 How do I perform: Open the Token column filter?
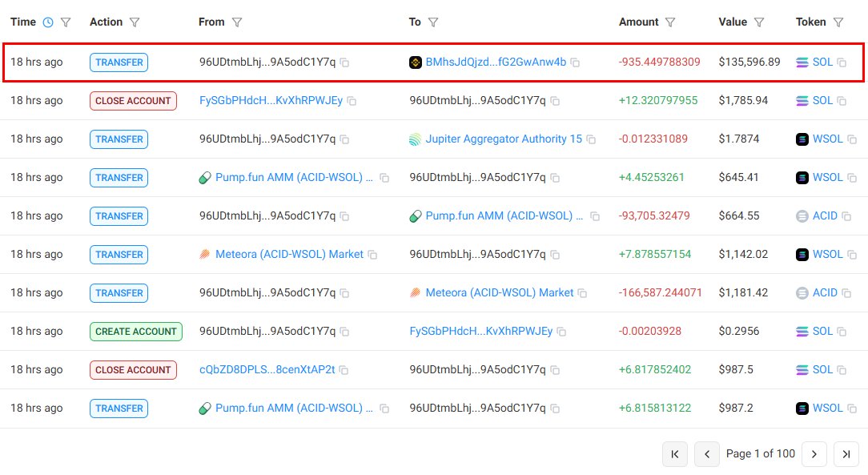(x=838, y=22)
